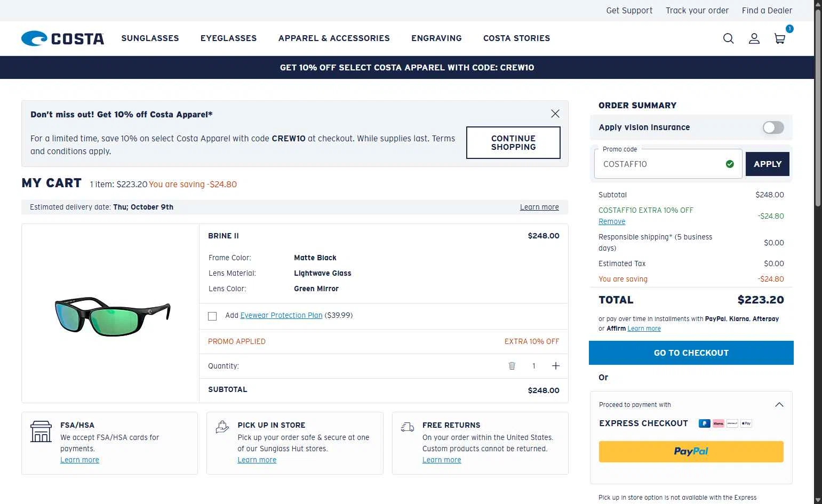Open the Costa Stories menu
The width and height of the screenshot is (822, 504).
[x=516, y=38]
